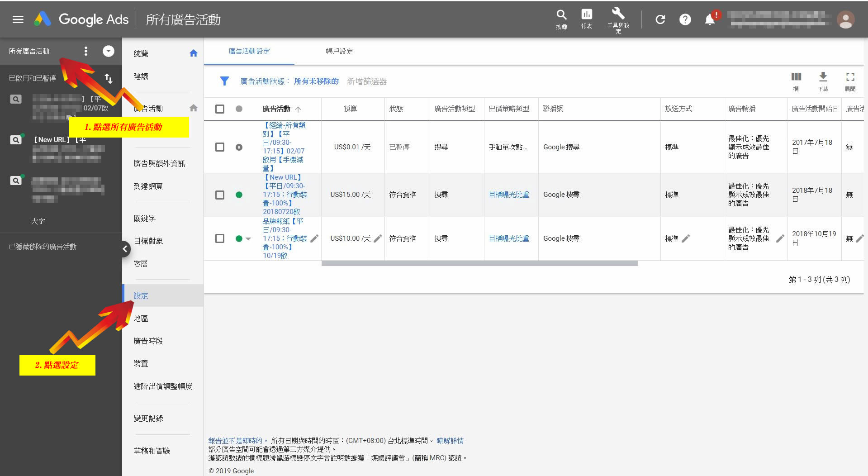Viewport: 868px width, 476px height.
Task: Expand the status dropdown arrow in third row
Action: click(x=248, y=239)
